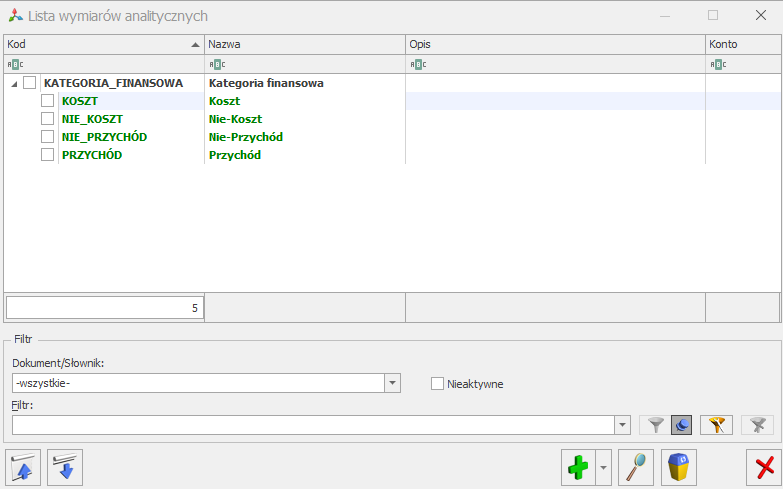Check the KOSZT row checkbox

point(47,100)
